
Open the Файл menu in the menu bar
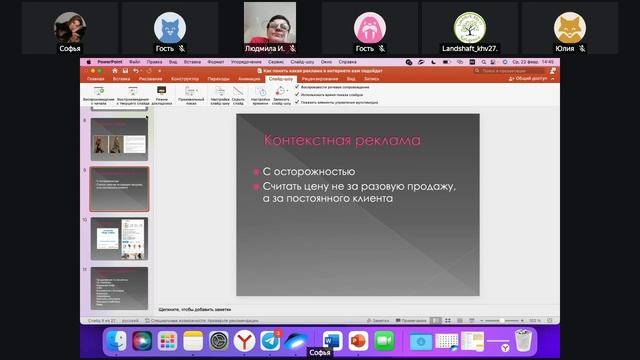tap(134, 62)
